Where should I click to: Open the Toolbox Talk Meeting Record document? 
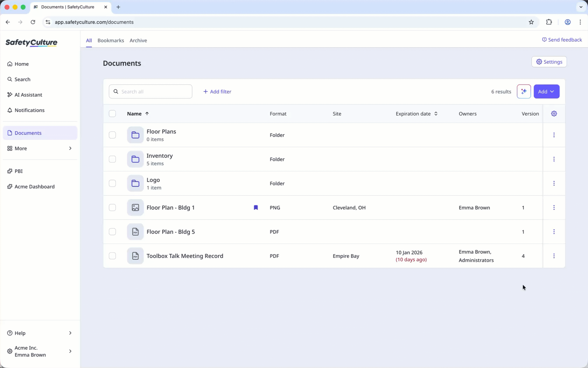pyautogui.click(x=185, y=256)
